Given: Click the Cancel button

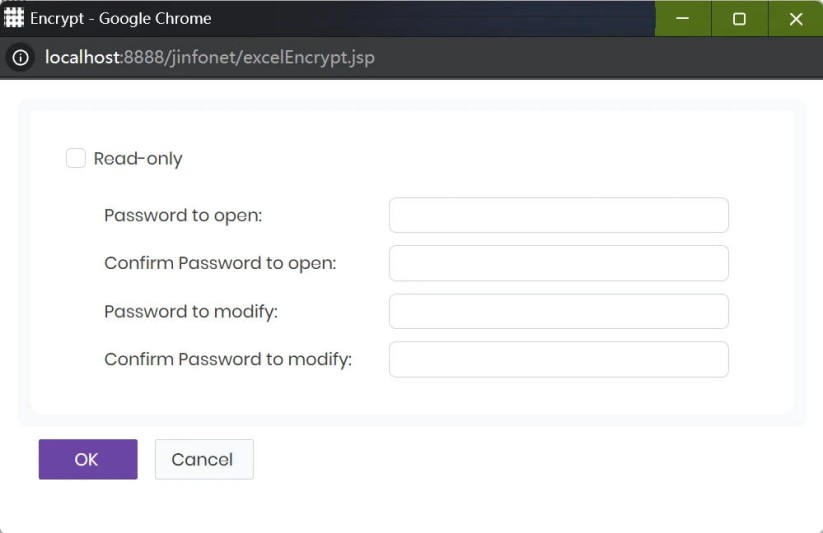Looking at the screenshot, I should [x=204, y=459].
